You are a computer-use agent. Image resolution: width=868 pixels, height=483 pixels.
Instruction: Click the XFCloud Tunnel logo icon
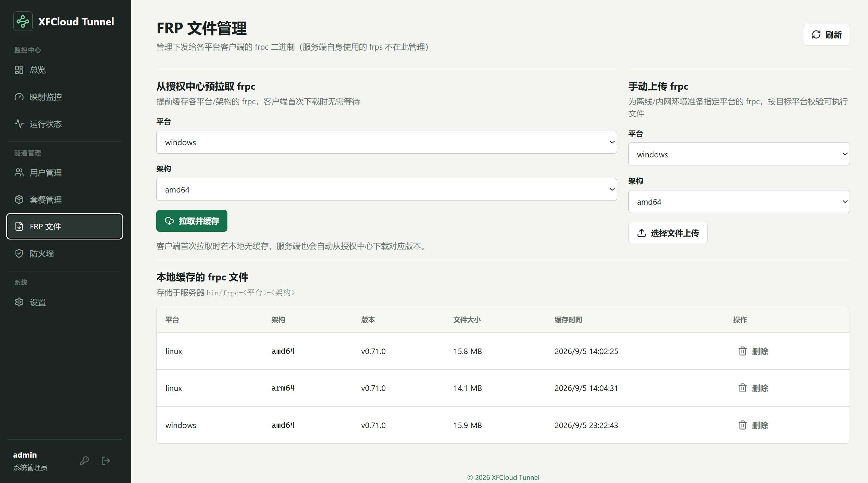[x=23, y=22]
